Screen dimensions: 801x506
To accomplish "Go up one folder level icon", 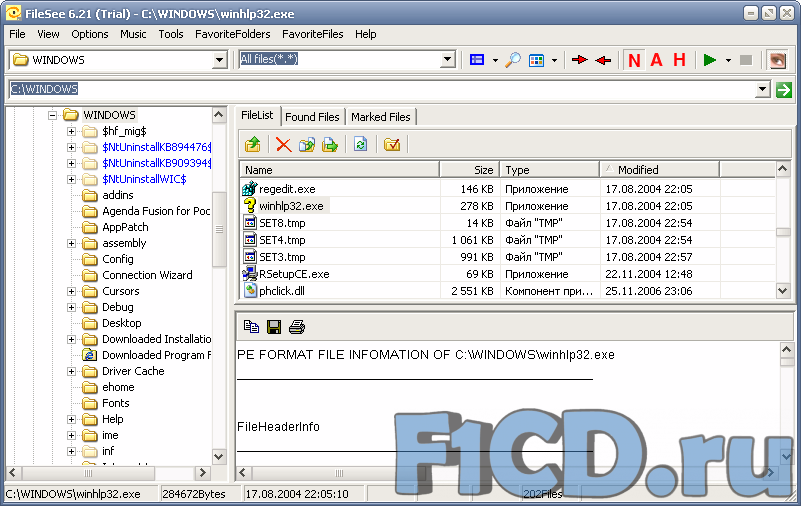I will [252, 145].
